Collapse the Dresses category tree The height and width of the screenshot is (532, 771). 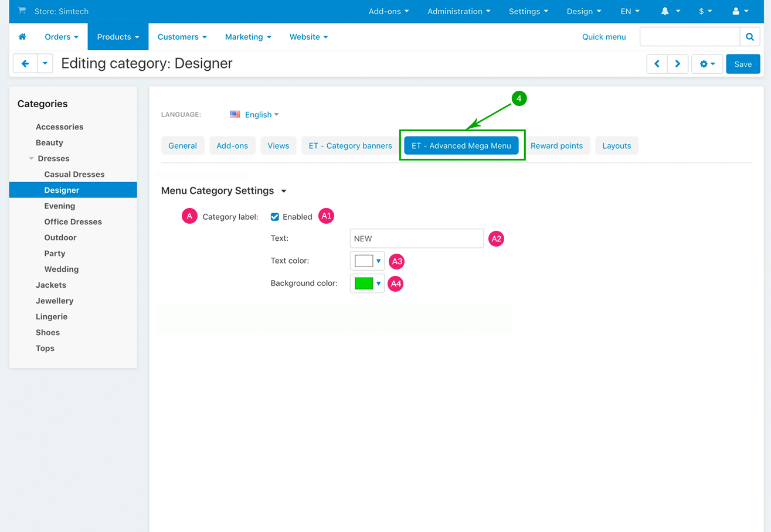pos(32,158)
